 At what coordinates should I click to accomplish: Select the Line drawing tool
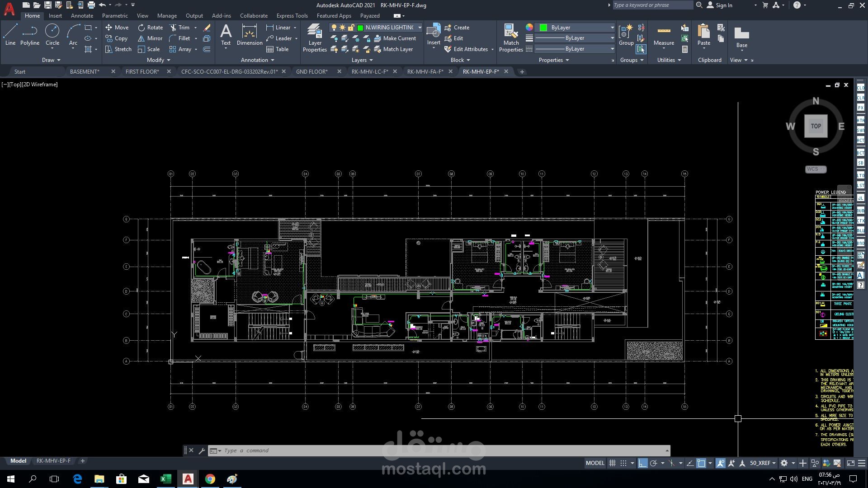tap(10, 35)
